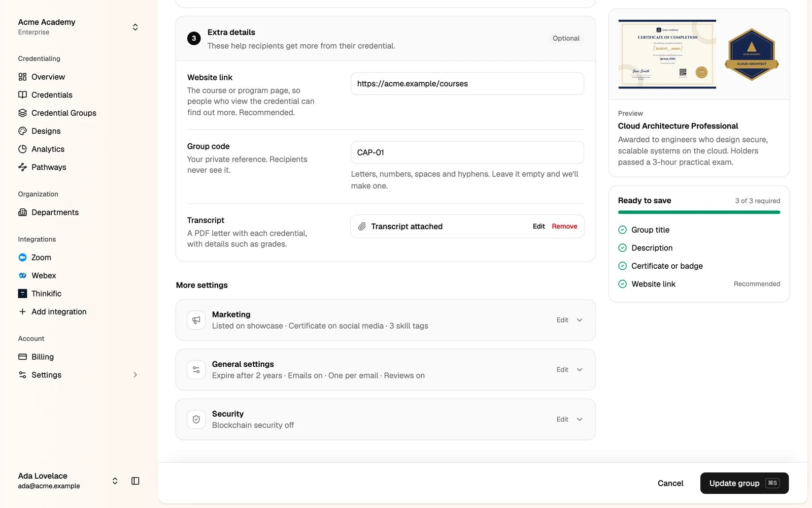Expand the General settings chevron
Viewport: 812px width, 508px height.
click(580, 370)
